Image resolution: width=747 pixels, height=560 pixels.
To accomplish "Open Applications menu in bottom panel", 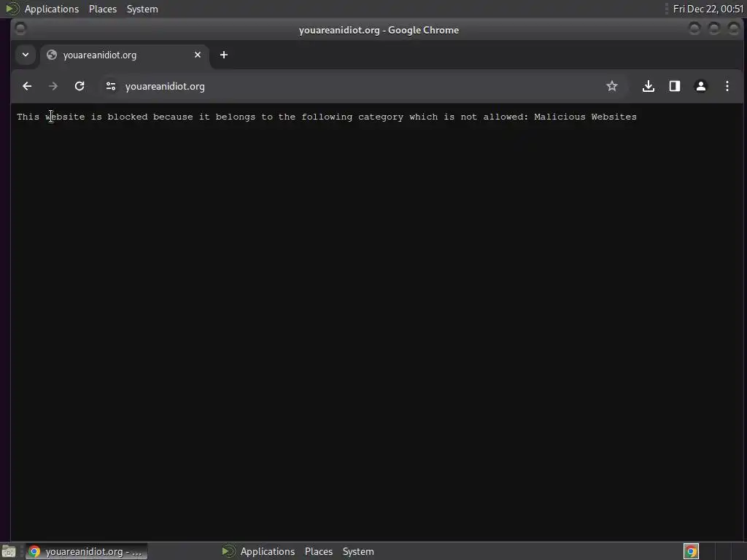I will tap(267, 551).
